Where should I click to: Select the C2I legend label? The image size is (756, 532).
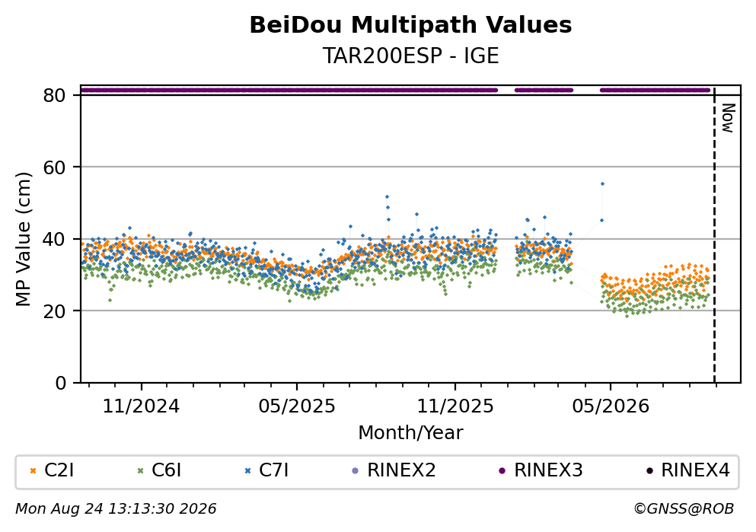59,470
